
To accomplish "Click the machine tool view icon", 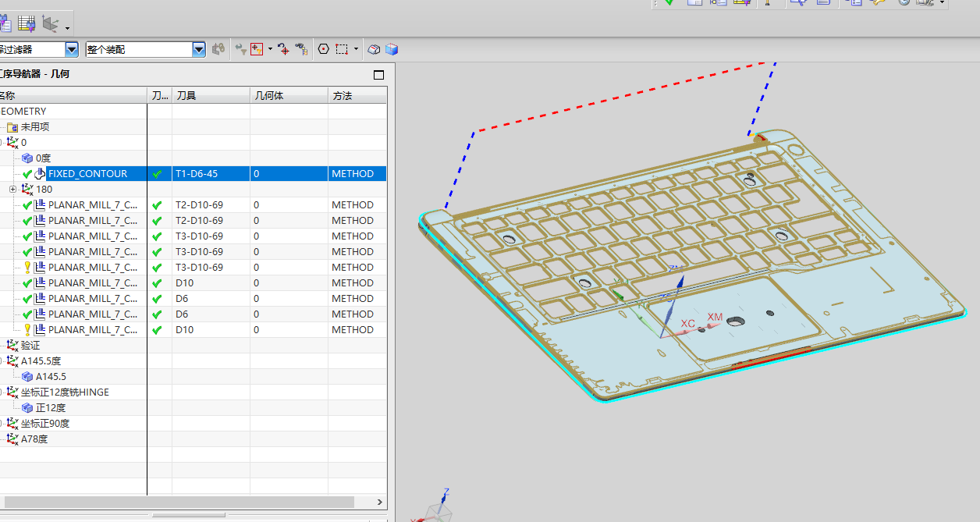I will 27,23.
